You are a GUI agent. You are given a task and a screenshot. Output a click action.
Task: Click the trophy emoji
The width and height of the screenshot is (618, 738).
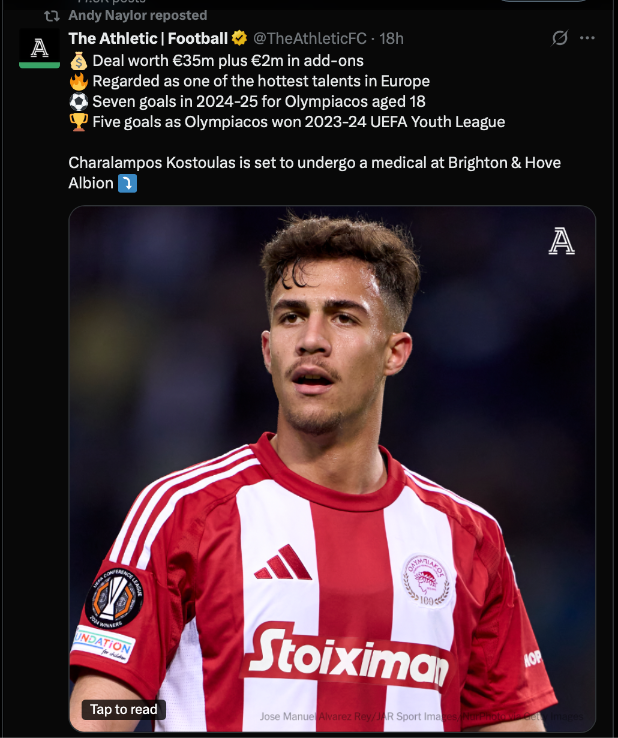pyautogui.click(x=79, y=122)
